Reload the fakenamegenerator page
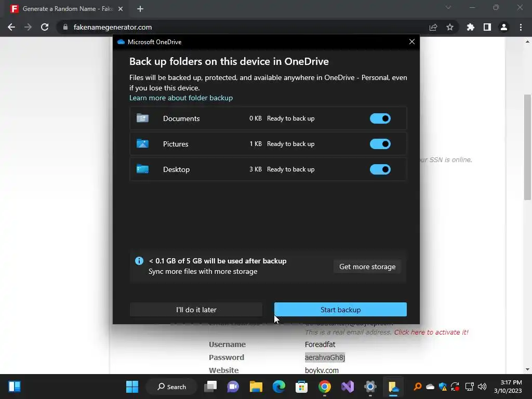The image size is (532, 399). click(x=45, y=27)
